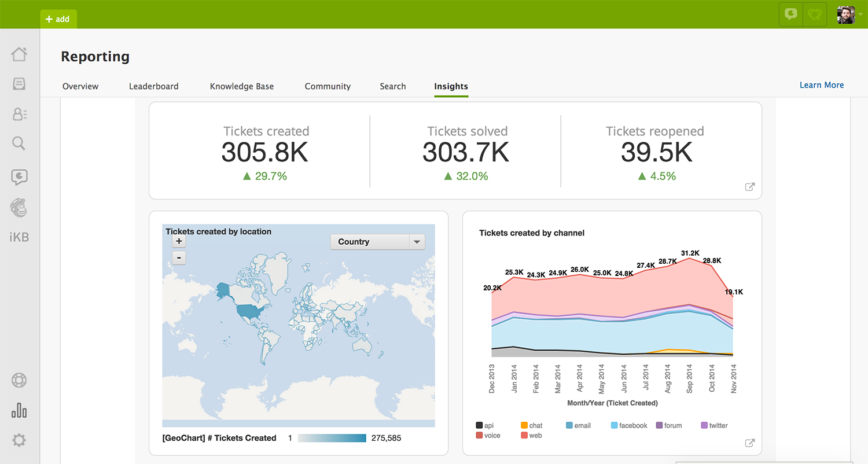The width and height of the screenshot is (868, 464).
Task: Open the Chat bubble icon in sidebar
Action: pyautogui.click(x=19, y=177)
